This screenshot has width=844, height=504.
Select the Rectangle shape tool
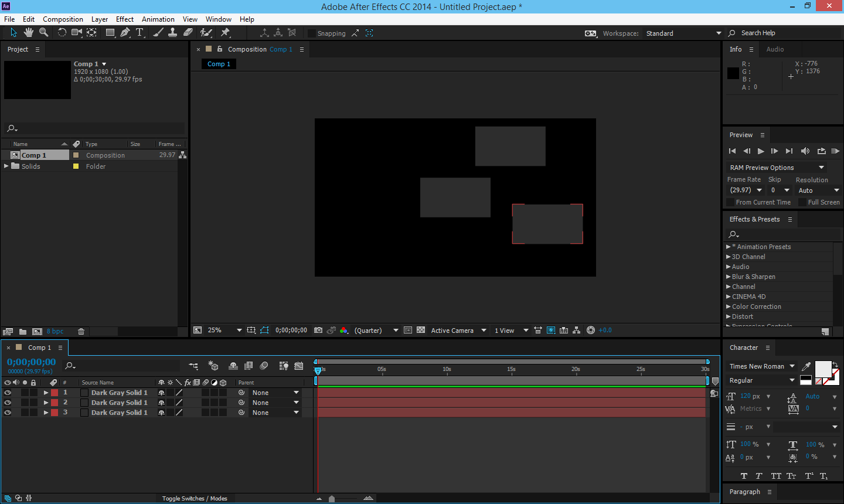click(x=110, y=33)
